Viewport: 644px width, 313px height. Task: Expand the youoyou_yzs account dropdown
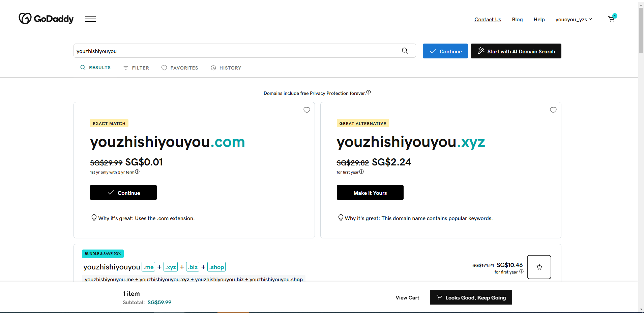[x=574, y=20]
